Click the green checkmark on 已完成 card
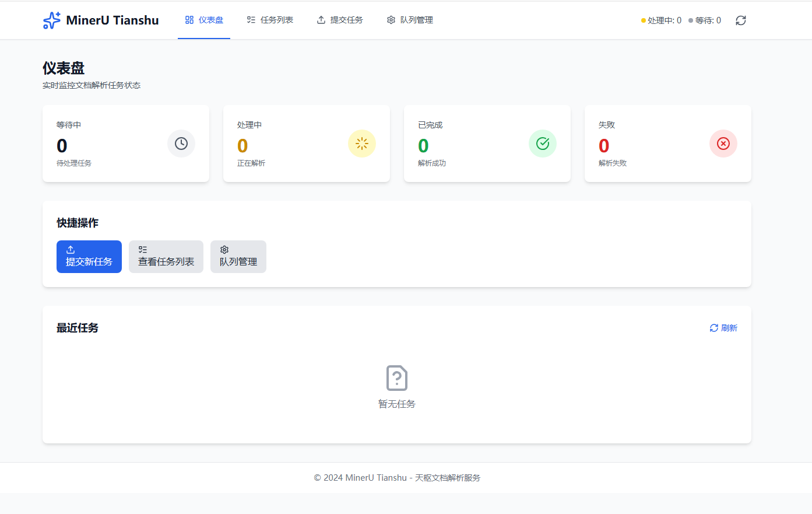This screenshot has height=514, width=812. (x=542, y=144)
